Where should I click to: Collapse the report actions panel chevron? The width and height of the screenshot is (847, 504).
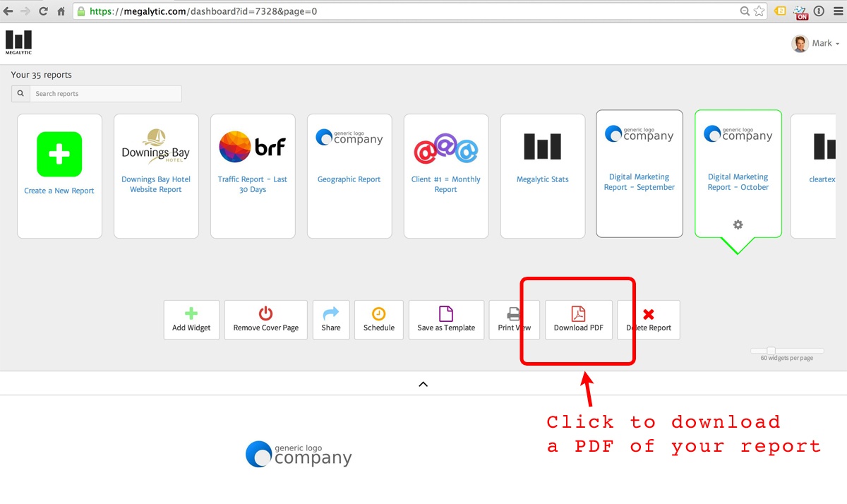click(x=423, y=383)
